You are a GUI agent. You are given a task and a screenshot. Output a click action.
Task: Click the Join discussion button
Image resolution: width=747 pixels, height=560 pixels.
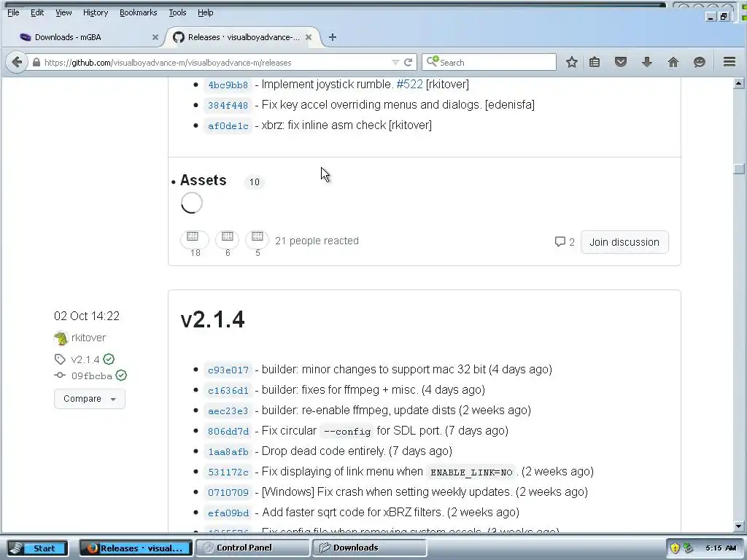[x=624, y=242]
